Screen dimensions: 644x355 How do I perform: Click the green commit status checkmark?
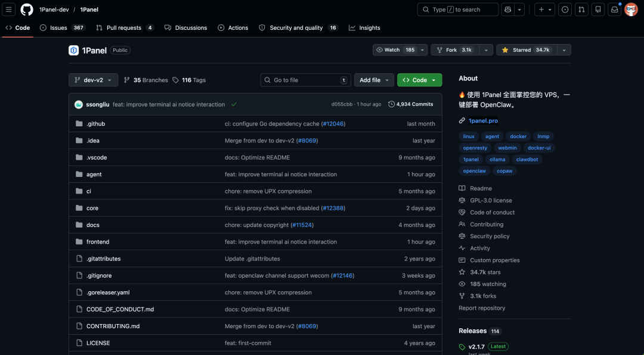click(x=234, y=104)
